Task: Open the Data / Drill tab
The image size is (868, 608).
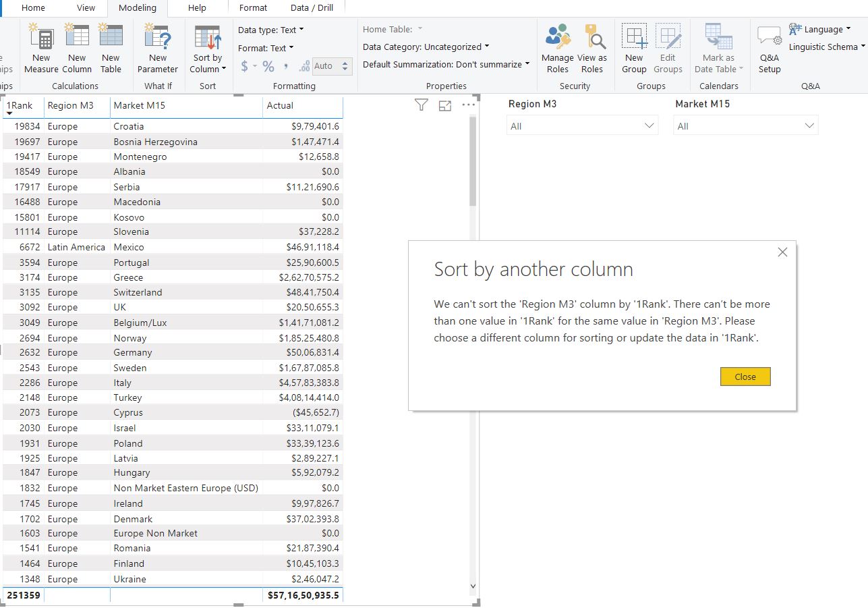Action: pos(312,8)
